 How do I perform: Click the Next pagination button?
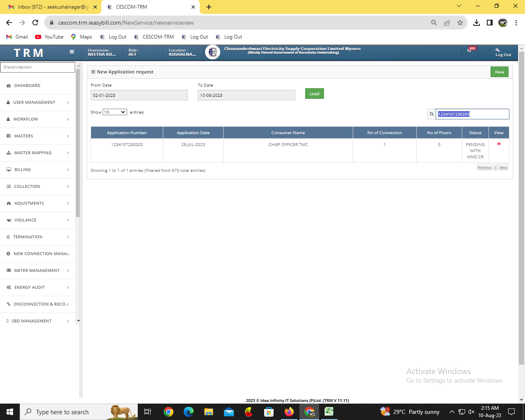[503, 167]
